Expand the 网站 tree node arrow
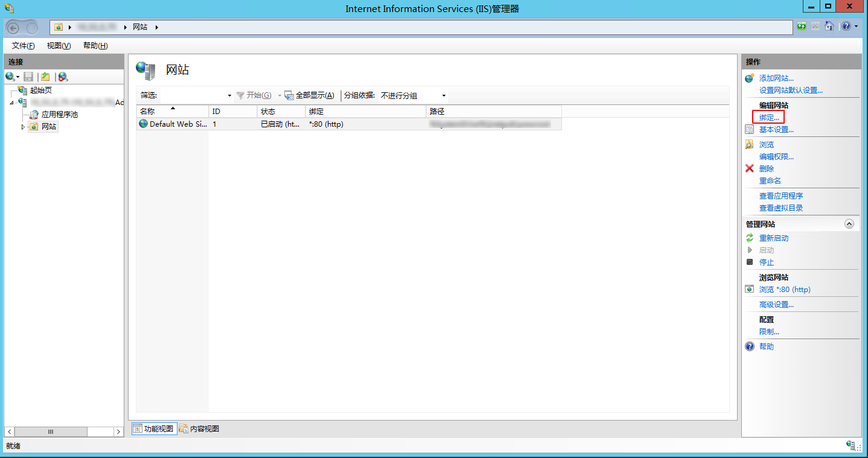The height and width of the screenshot is (458, 868). pyautogui.click(x=24, y=127)
